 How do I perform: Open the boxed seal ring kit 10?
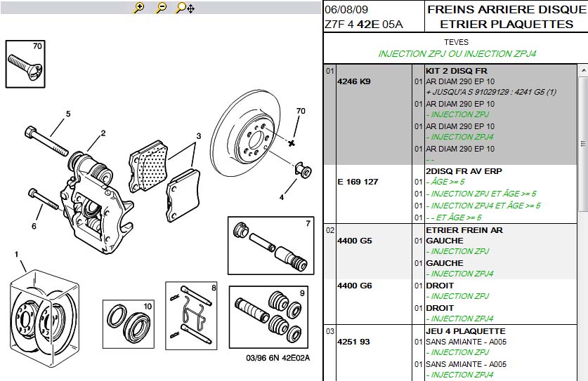point(129,324)
